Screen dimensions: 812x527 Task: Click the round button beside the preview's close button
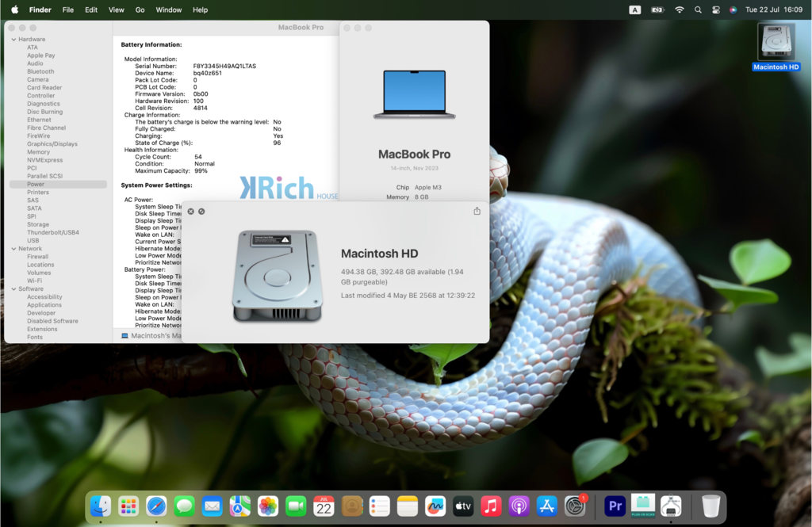[x=201, y=212]
